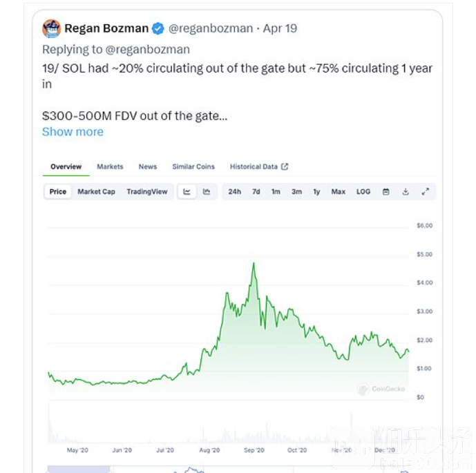The height and width of the screenshot is (473, 476).
Task: Open the calendar date range picker
Action: point(385,192)
